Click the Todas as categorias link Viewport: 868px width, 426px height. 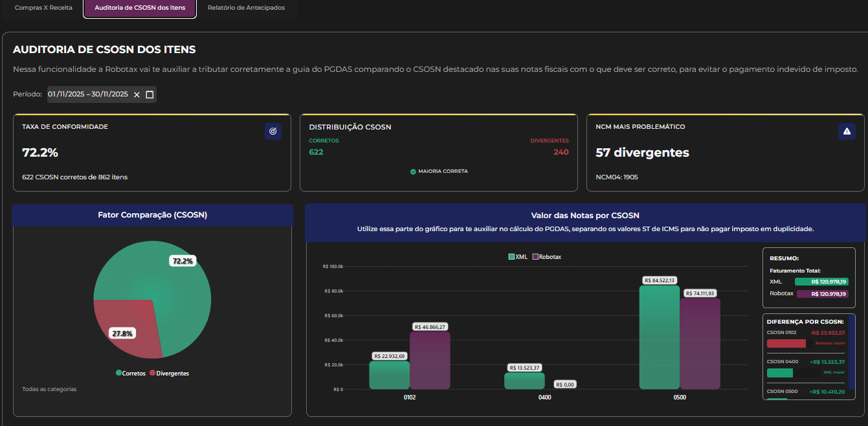(49, 389)
